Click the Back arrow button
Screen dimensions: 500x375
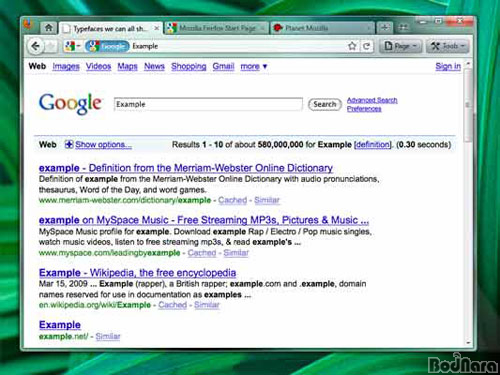pos(35,46)
